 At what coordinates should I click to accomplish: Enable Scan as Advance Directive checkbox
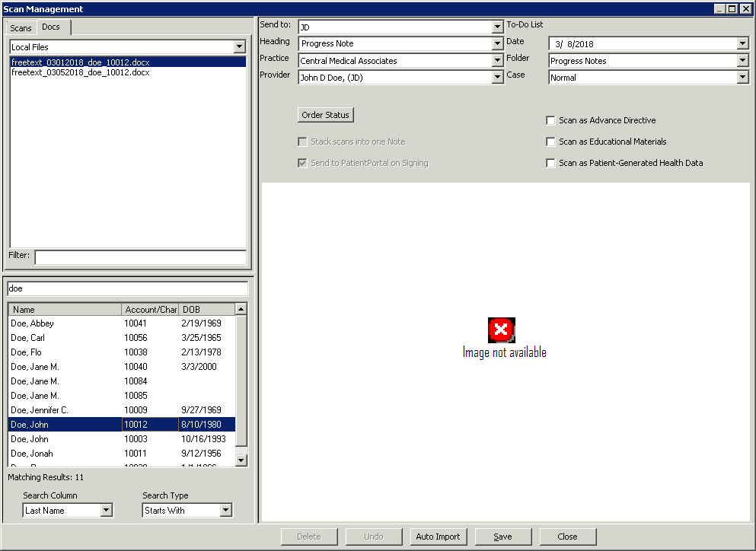550,120
